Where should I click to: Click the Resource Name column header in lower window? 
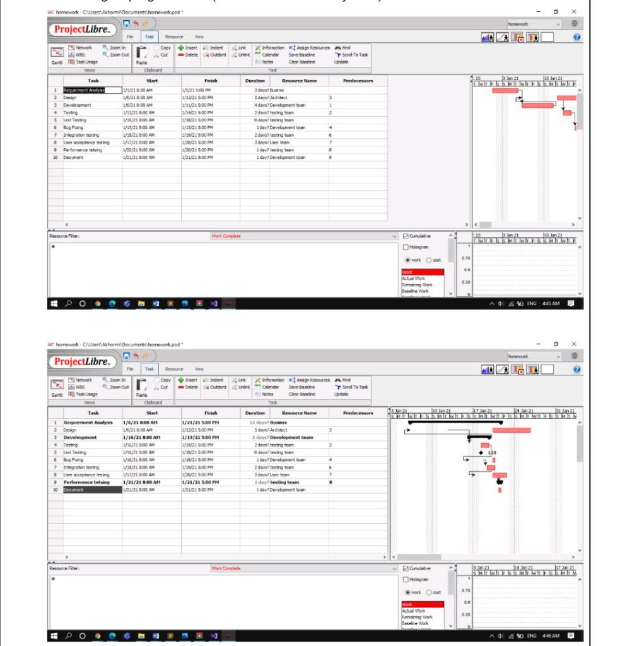299,413
